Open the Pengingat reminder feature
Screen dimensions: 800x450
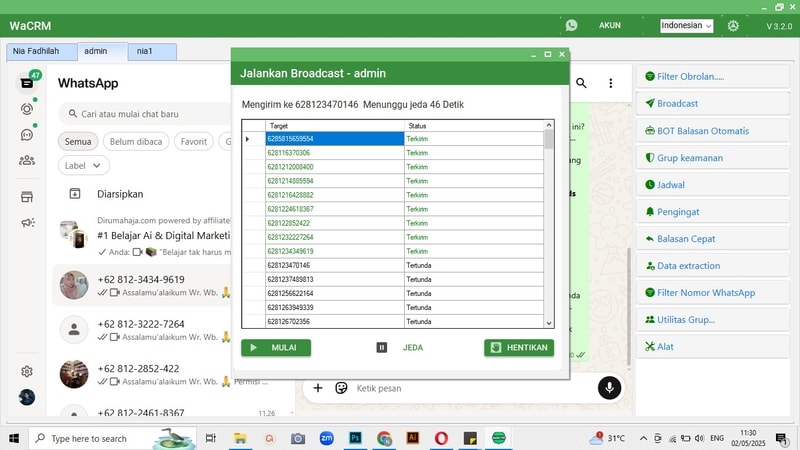713,212
